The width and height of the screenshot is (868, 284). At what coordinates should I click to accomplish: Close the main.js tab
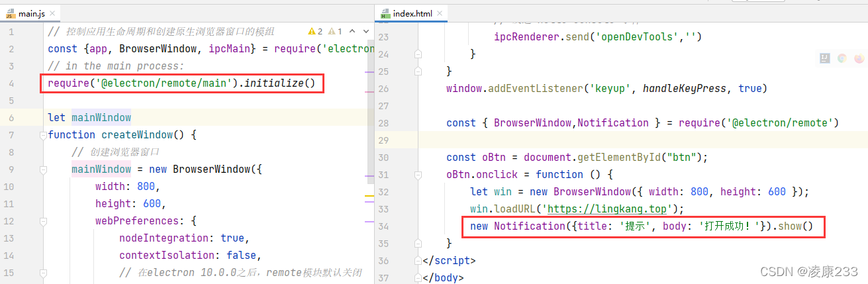[52, 13]
